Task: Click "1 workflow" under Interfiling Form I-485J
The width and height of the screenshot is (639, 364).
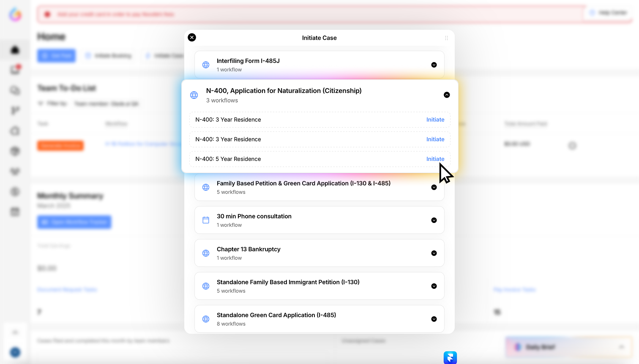Action: (x=229, y=70)
